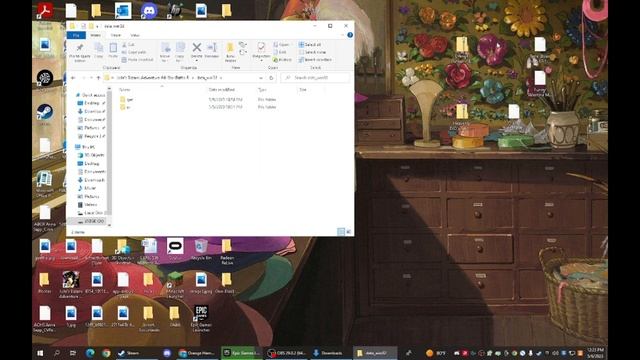Click the Discord desktop icon

coord(149,10)
